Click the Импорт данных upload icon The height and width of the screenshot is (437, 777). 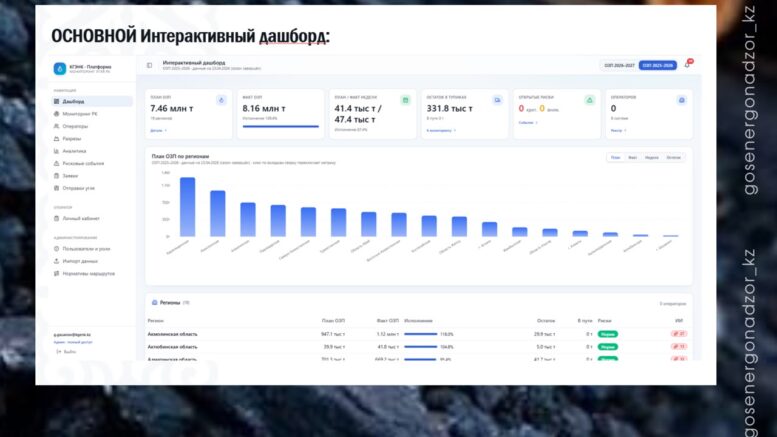(56, 261)
